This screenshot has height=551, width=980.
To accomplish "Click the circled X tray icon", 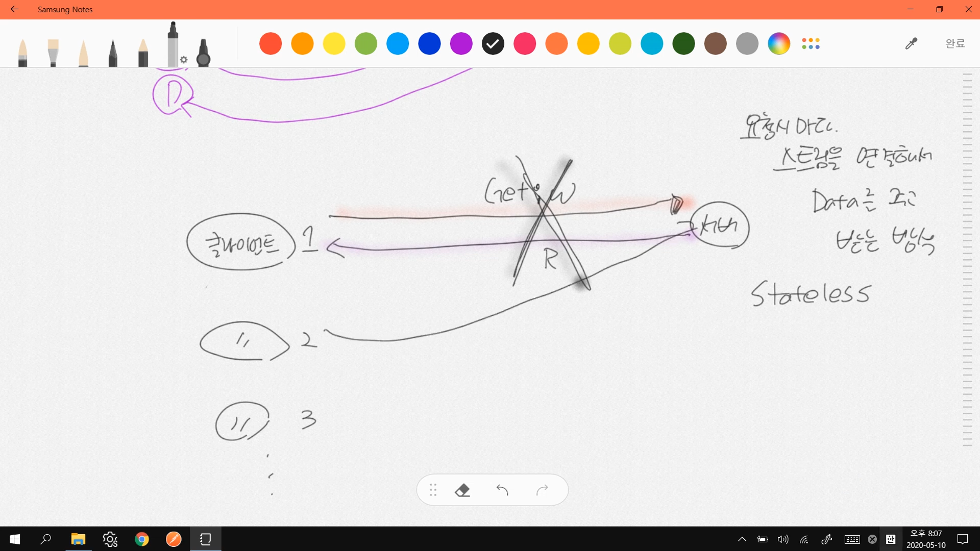I will [872, 539].
